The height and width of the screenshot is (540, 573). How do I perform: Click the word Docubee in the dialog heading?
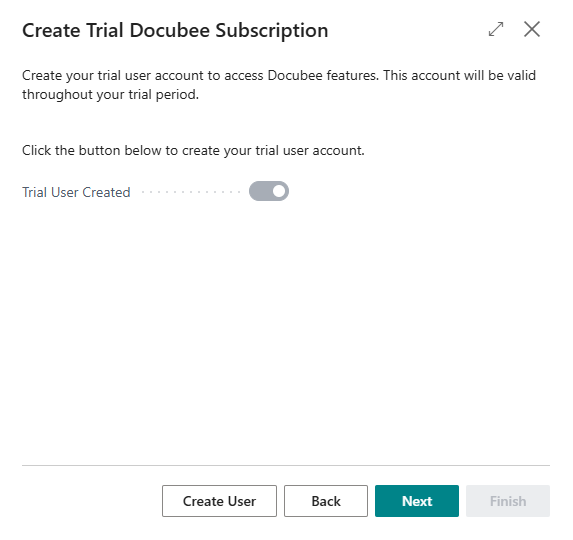click(x=170, y=30)
